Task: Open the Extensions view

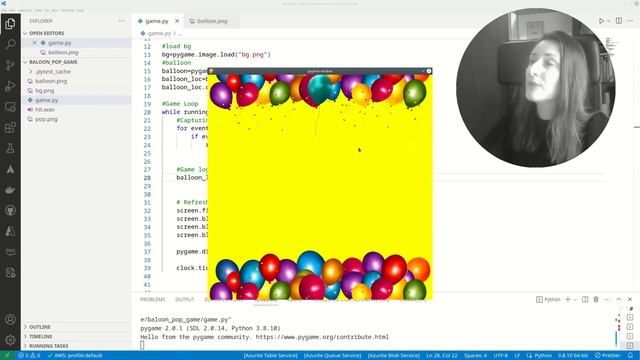Action: click(x=10, y=128)
